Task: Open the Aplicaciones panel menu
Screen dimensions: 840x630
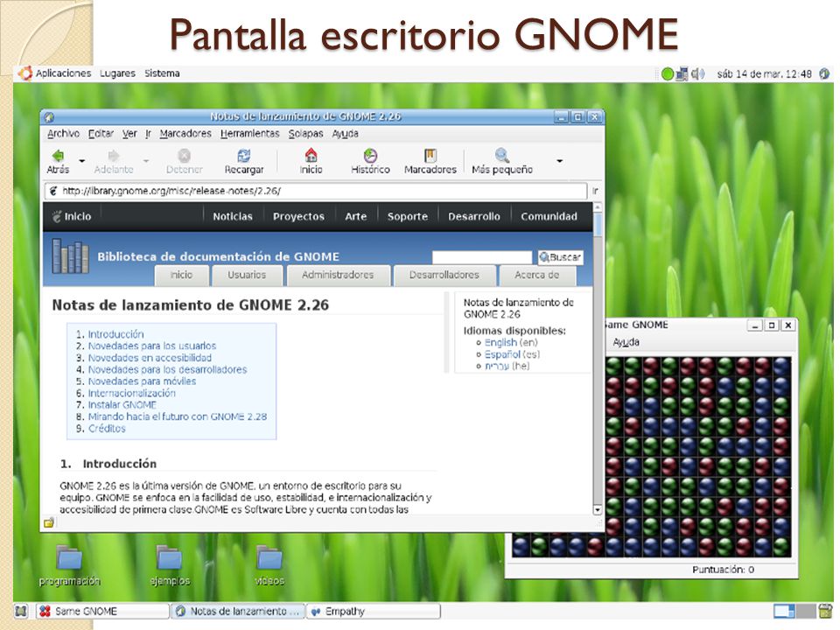Action: click(63, 73)
